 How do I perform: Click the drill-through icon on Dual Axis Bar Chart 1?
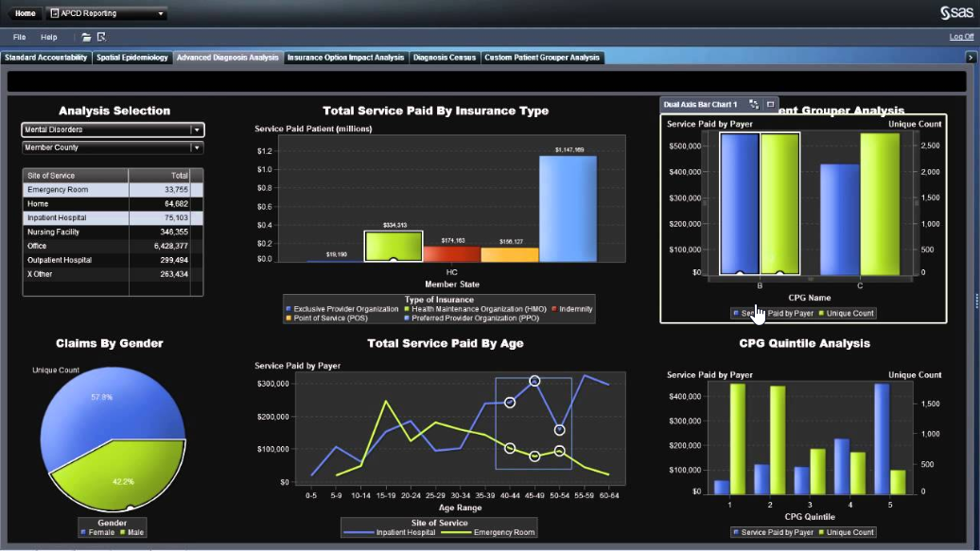[754, 104]
